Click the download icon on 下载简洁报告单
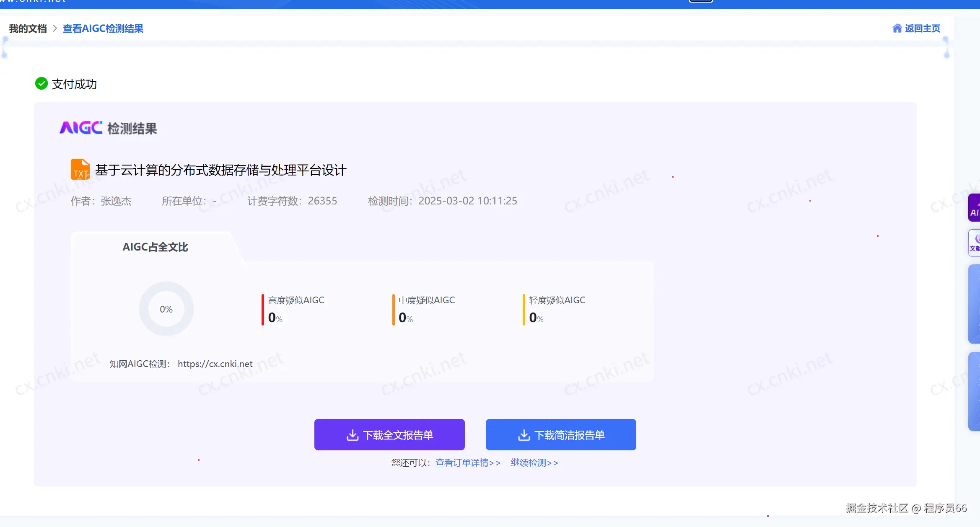The height and width of the screenshot is (527, 980). coord(524,435)
